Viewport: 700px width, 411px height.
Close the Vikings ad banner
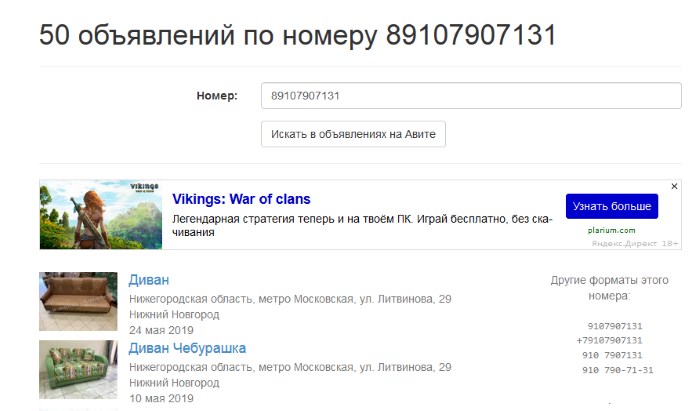click(674, 186)
